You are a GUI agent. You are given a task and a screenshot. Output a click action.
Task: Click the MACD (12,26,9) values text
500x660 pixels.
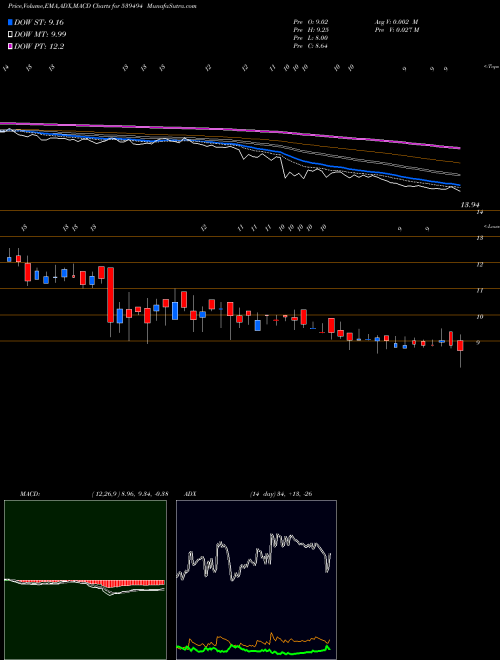click(129, 494)
